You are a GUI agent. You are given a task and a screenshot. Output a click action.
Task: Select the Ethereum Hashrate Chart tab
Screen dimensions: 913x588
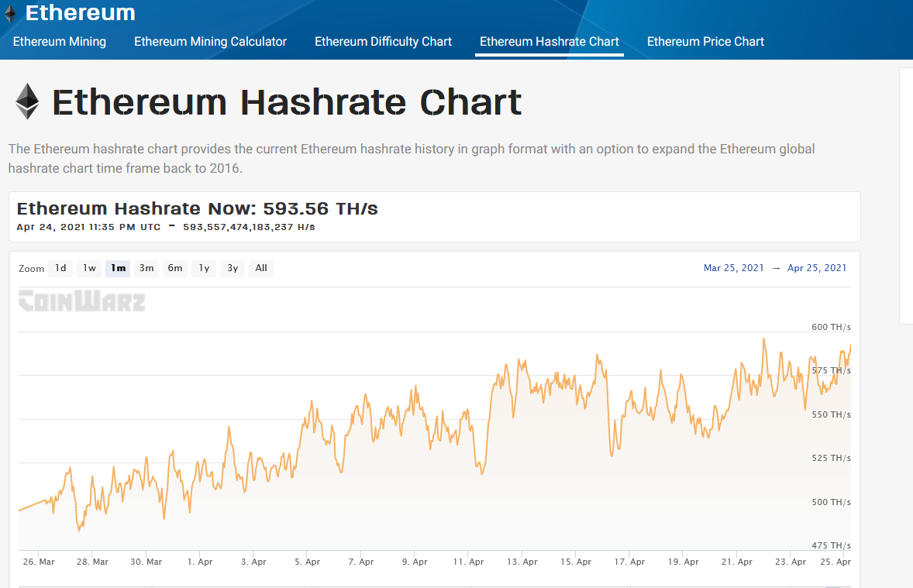tap(550, 42)
